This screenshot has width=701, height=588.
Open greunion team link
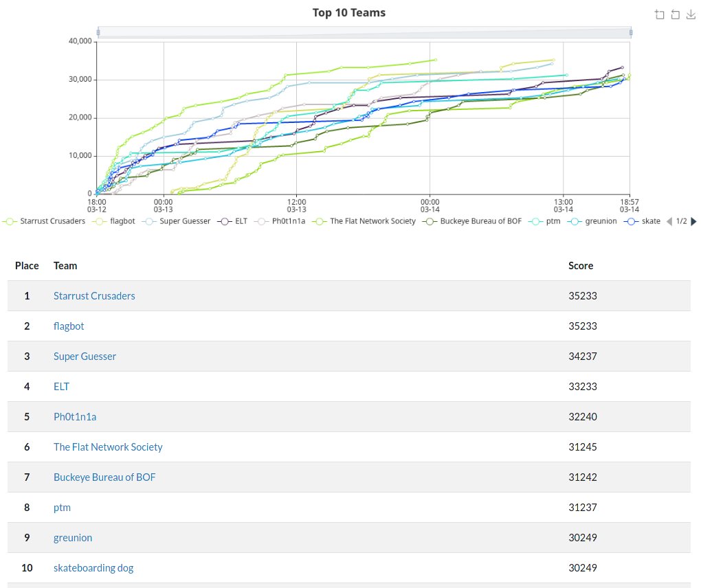coord(73,537)
